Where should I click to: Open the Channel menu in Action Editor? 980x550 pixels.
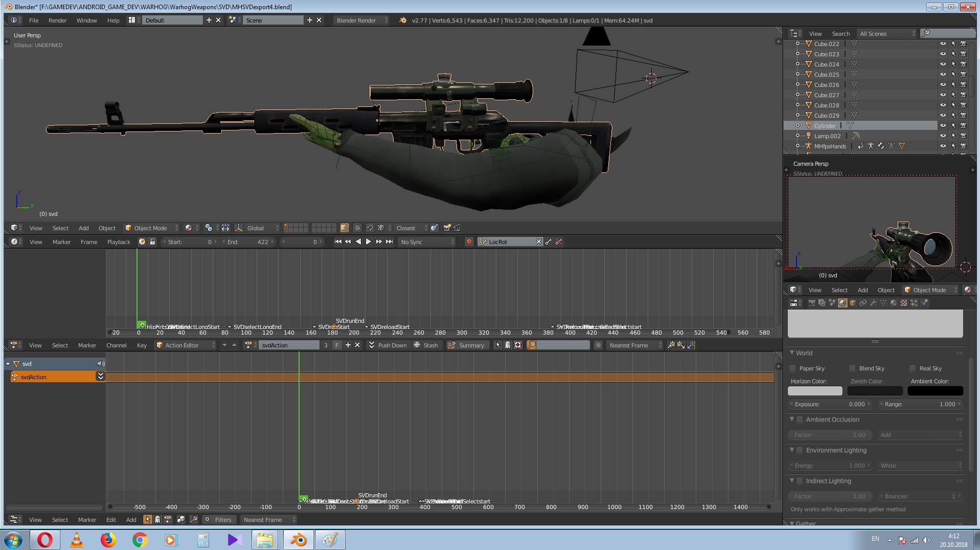pos(116,345)
